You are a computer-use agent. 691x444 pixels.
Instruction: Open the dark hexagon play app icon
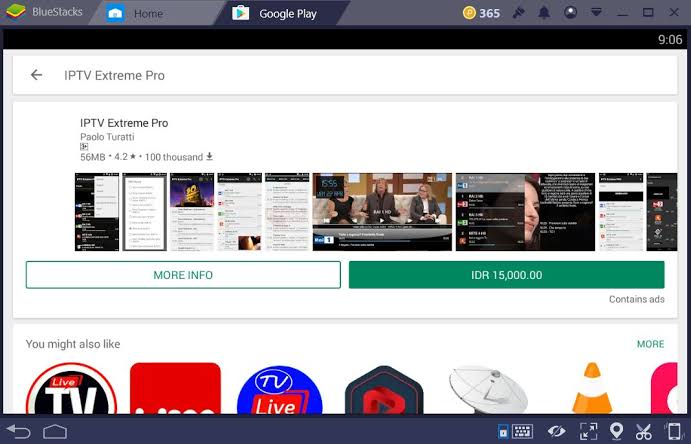pyautogui.click(x=384, y=389)
